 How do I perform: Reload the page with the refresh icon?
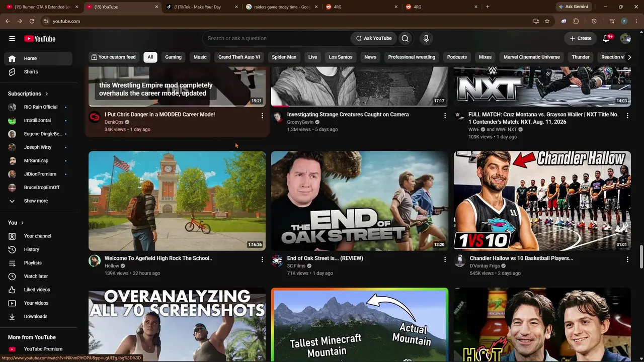tap(32, 21)
